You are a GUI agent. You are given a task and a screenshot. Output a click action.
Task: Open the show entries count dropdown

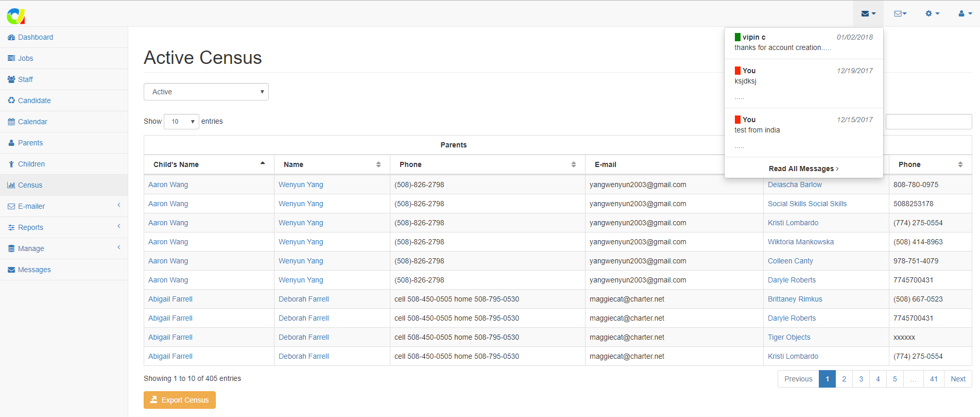(181, 122)
